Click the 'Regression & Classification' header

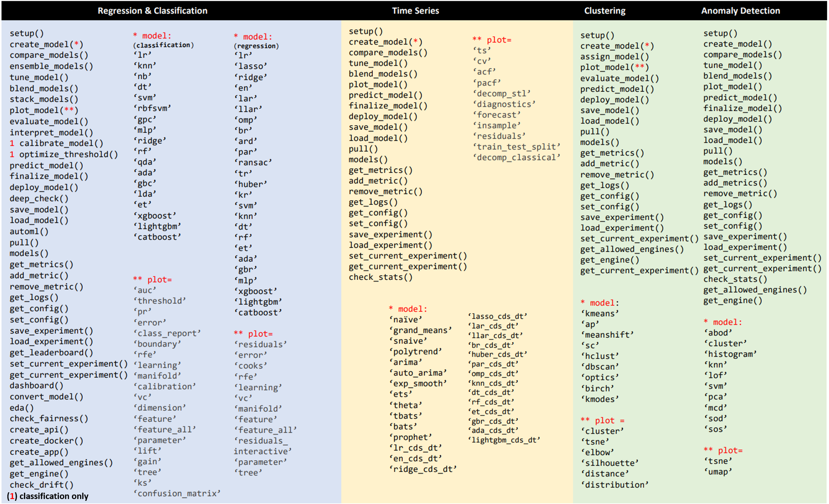[x=152, y=10]
